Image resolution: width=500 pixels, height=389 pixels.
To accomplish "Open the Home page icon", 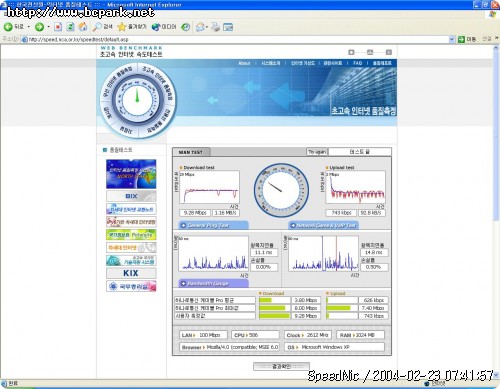I will click(x=83, y=27).
